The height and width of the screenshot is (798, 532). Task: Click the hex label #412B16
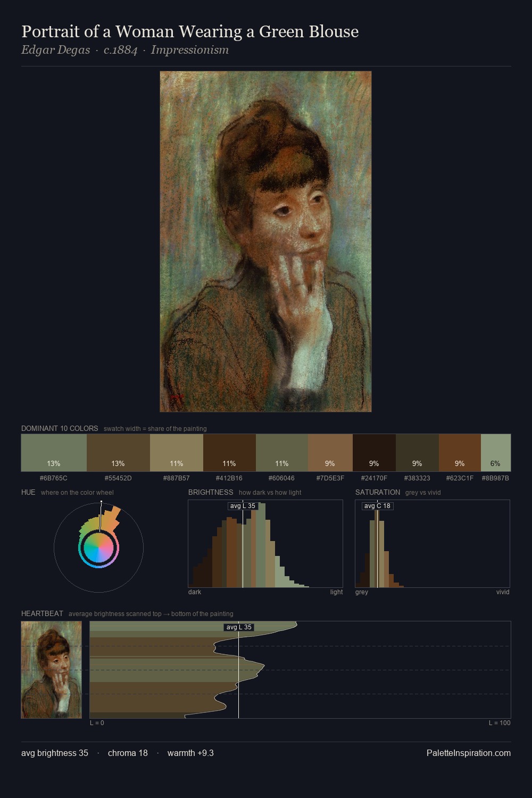pos(229,478)
